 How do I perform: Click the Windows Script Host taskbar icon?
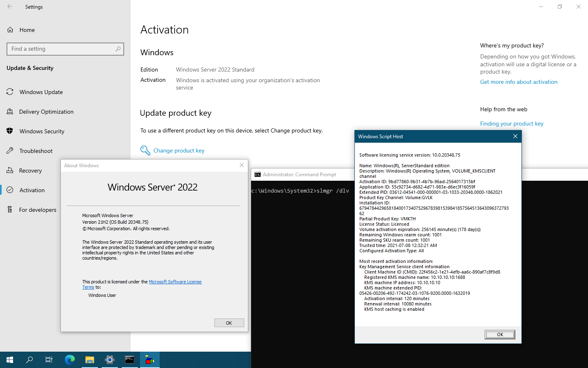150,360
